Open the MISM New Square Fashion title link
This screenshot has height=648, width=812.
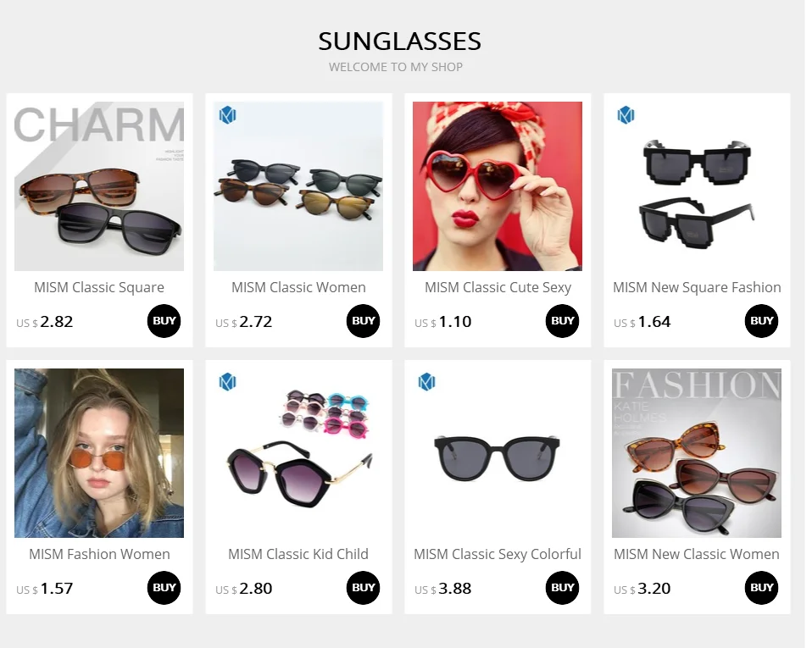pos(697,287)
